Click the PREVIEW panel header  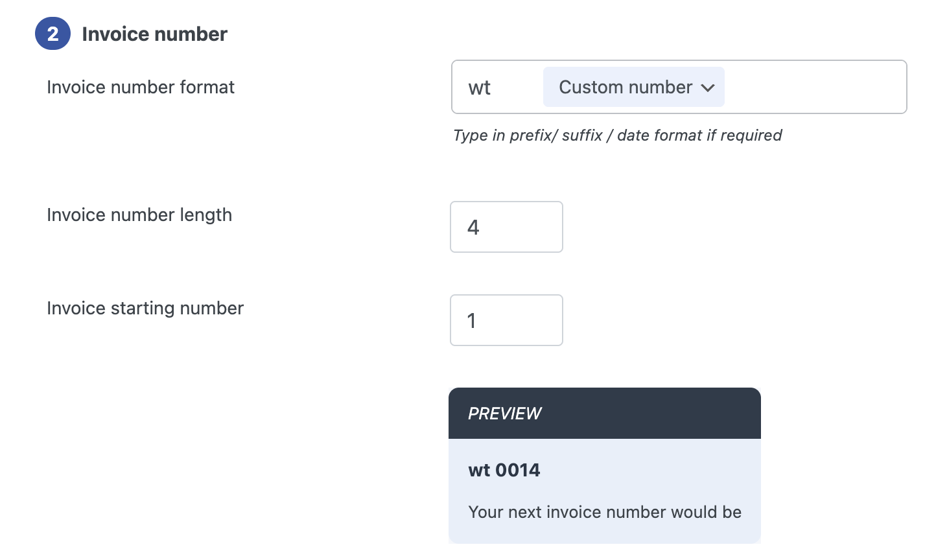coord(505,413)
